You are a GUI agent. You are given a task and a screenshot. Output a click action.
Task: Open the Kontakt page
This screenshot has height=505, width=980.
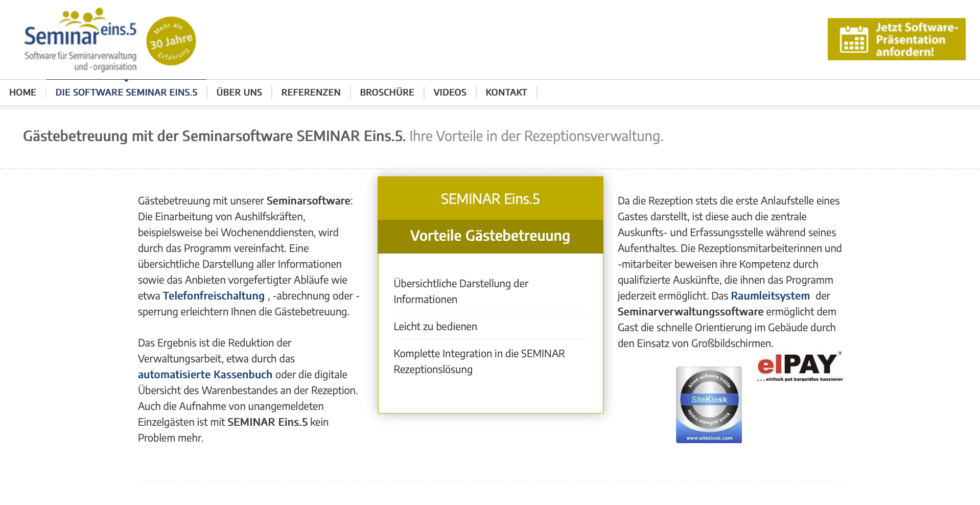[x=506, y=93]
